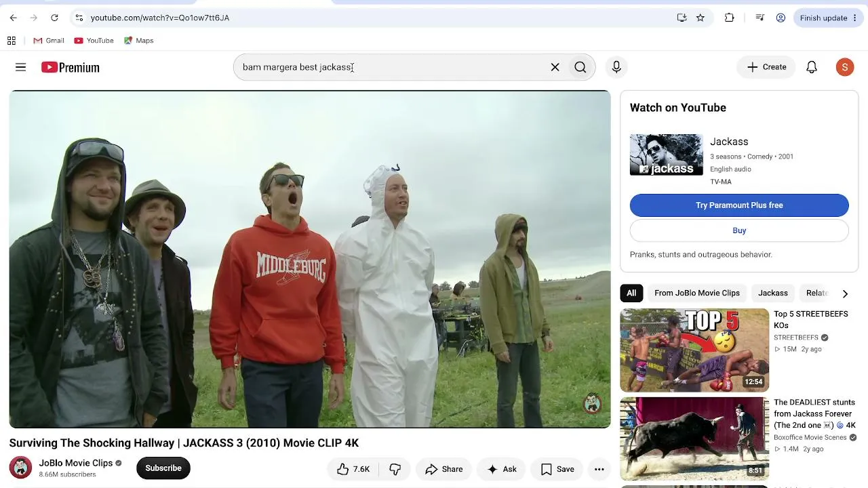The image size is (868, 488).
Task: Open the JoBlo Movie Clips channel name
Action: (x=76, y=463)
